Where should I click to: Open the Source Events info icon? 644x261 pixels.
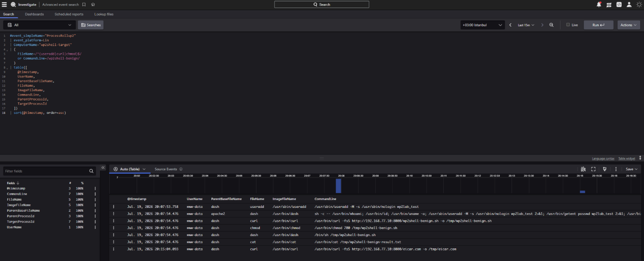tap(181, 169)
